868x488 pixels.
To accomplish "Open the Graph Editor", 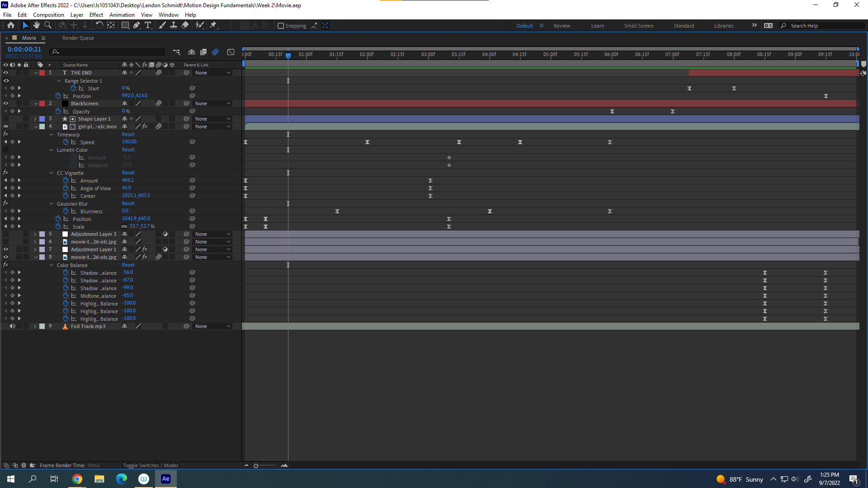I will [x=231, y=52].
